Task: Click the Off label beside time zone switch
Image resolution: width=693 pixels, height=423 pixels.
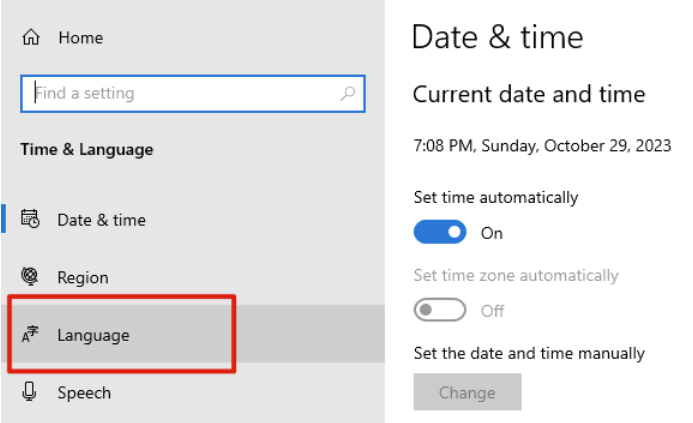Action: 492,311
